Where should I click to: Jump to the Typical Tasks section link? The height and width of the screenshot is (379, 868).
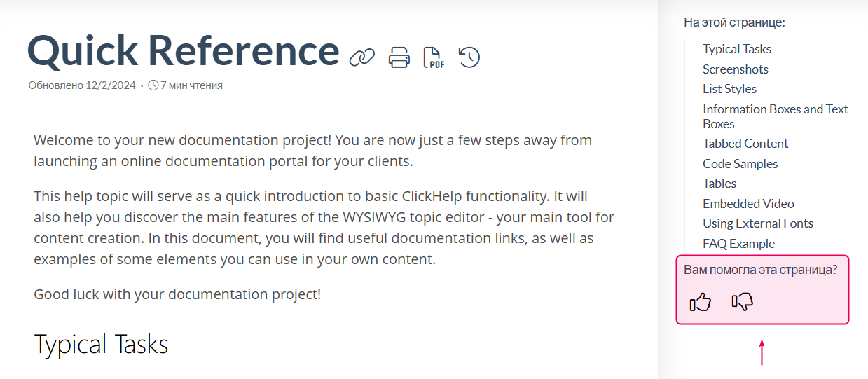(x=737, y=49)
